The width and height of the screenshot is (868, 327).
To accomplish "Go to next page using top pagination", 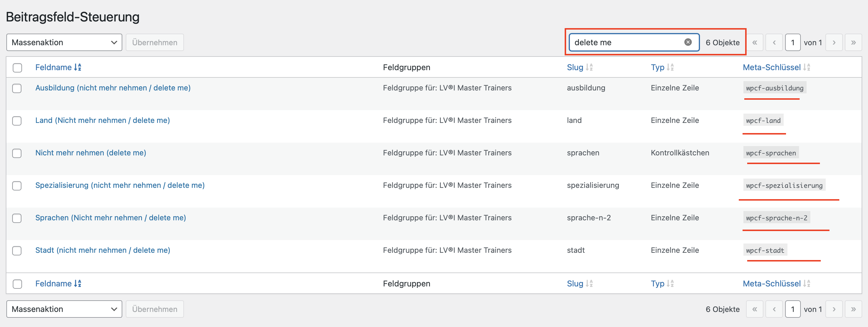I will [x=834, y=43].
